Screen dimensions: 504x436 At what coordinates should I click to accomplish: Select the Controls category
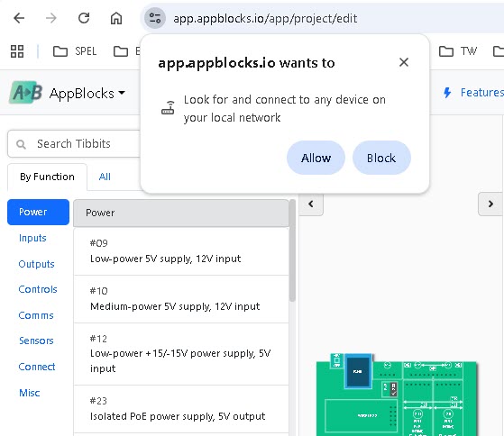(x=38, y=289)
